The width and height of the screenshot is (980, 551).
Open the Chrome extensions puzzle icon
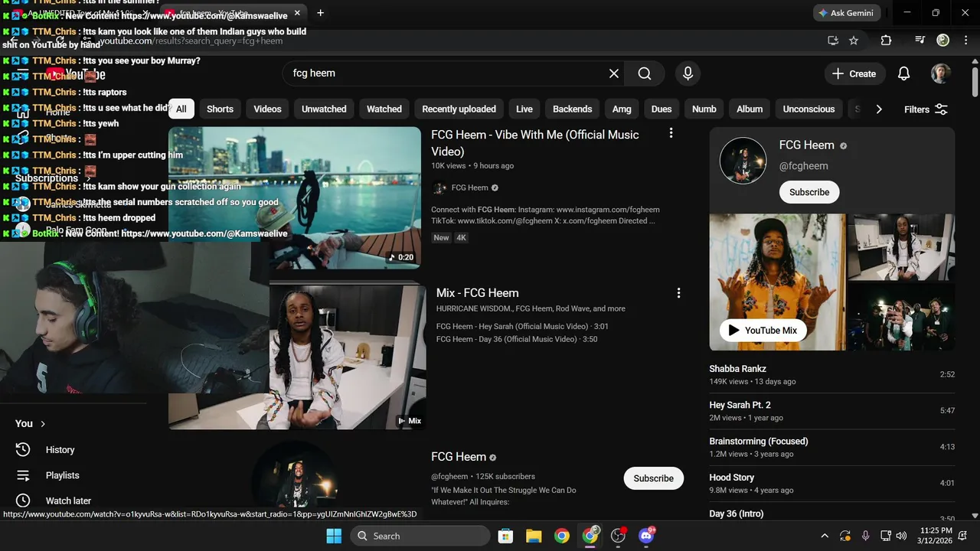(886, 41)
